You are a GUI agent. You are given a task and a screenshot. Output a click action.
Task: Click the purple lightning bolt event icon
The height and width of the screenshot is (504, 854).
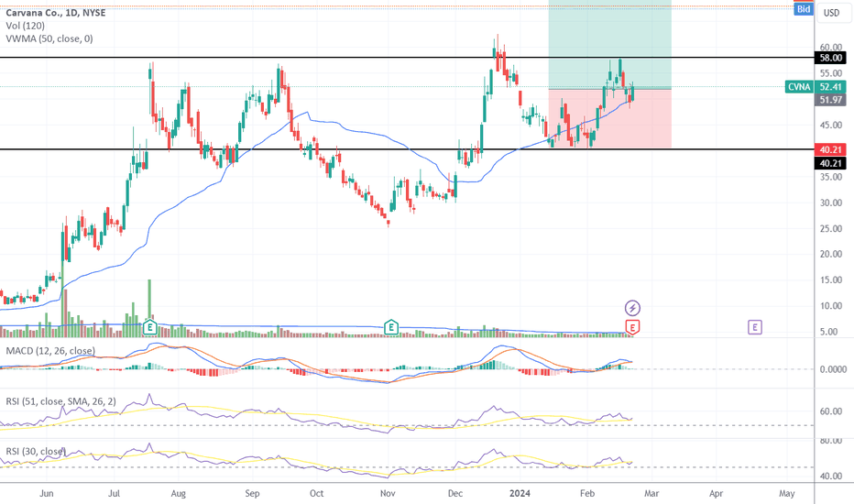632,309
